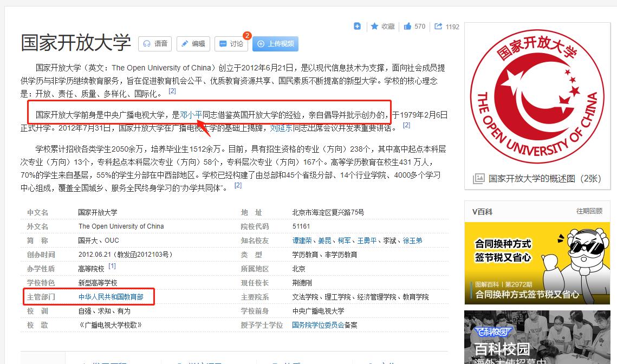Click the 语音 voice playback icon

coord(146,43)
